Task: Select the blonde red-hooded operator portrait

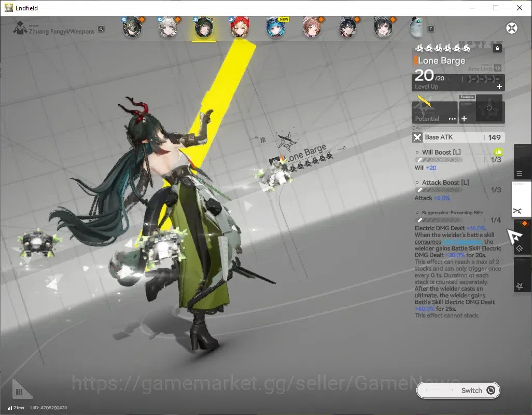Action: tap(240, 27)
